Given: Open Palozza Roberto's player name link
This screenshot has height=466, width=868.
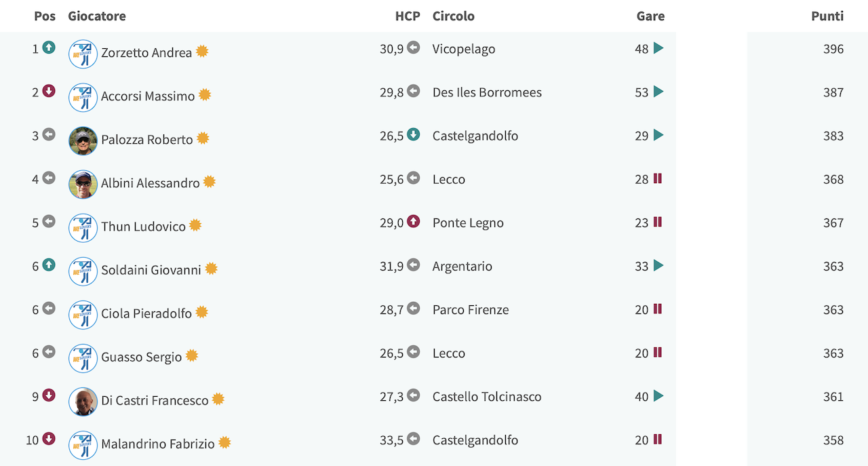Looking at the screenshot, I should click(147, 140).
